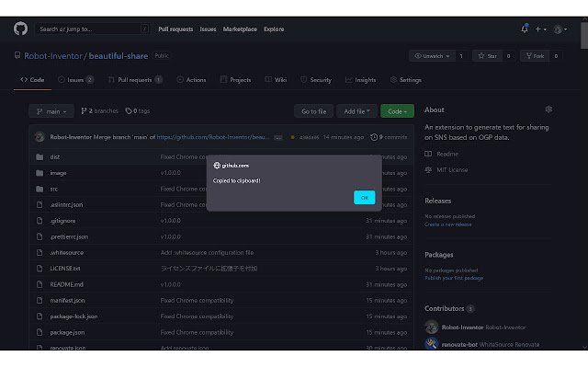Open the plus create-new dropdown
The width and height of the screenshot is (588, 368).
point(540,29)
